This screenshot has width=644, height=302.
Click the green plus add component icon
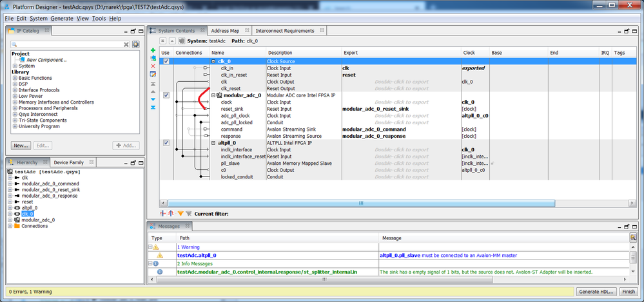153,50
